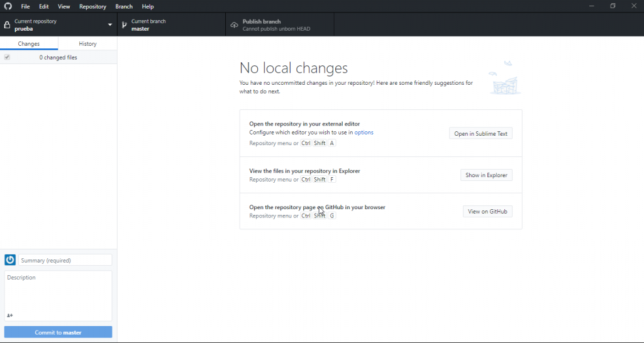Image resolution: width=644 pixels, height=343 pixels.
Task: Click 'Cannot publish unborn HEAD' text
Action: [x=277, y=29]
